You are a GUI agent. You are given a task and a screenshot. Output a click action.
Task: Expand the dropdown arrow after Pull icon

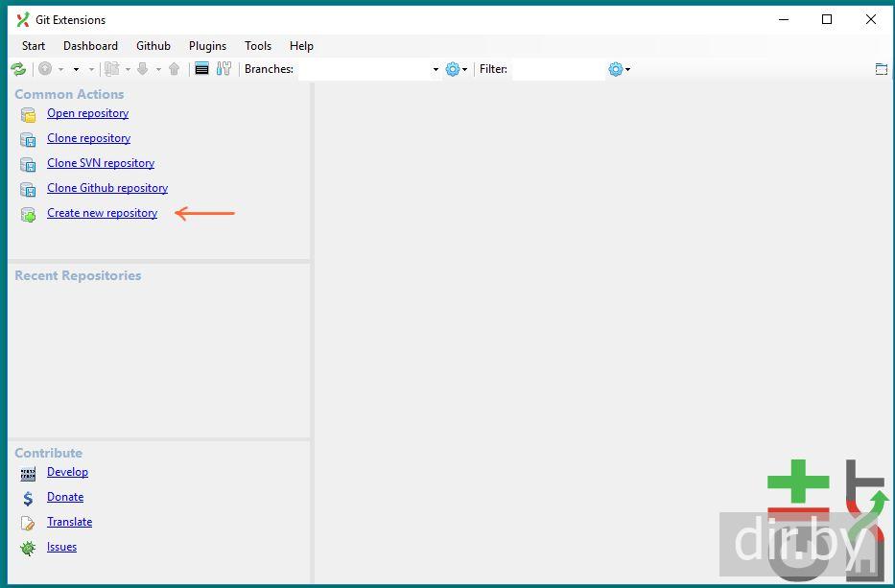click(x=158, y=70)
